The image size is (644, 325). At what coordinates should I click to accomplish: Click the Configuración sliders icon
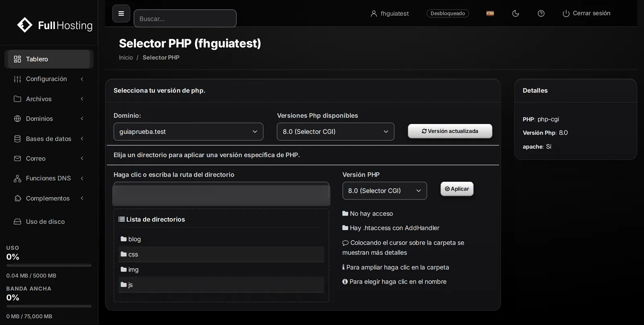(17, 79)
